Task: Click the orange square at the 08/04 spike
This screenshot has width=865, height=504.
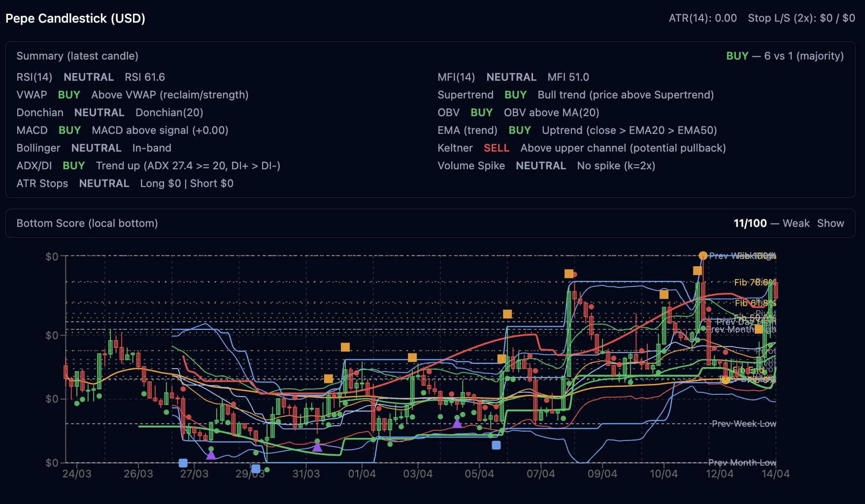Action: (x=568, y=274)
